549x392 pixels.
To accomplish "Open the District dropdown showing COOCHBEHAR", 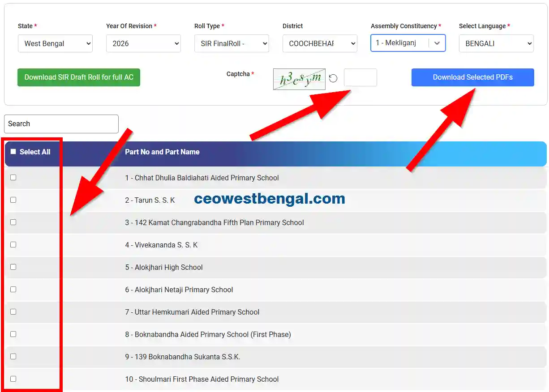I will pos(320,43).
